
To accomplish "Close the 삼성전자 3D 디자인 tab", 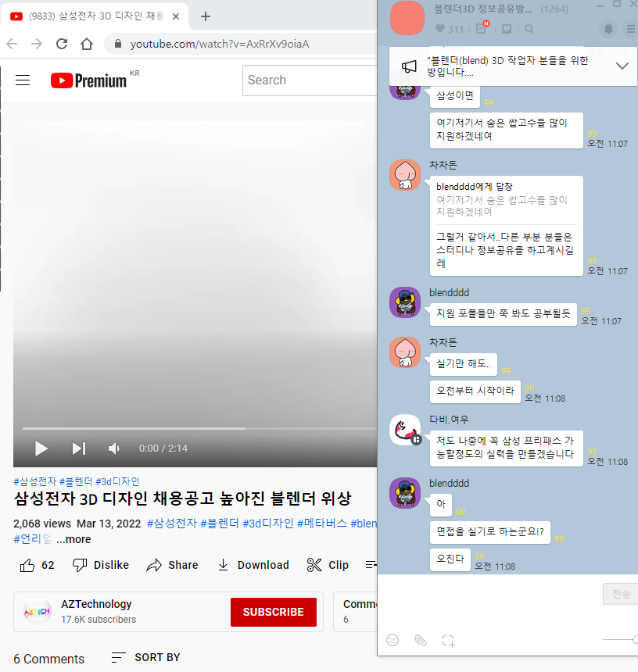I will point(176,16).
